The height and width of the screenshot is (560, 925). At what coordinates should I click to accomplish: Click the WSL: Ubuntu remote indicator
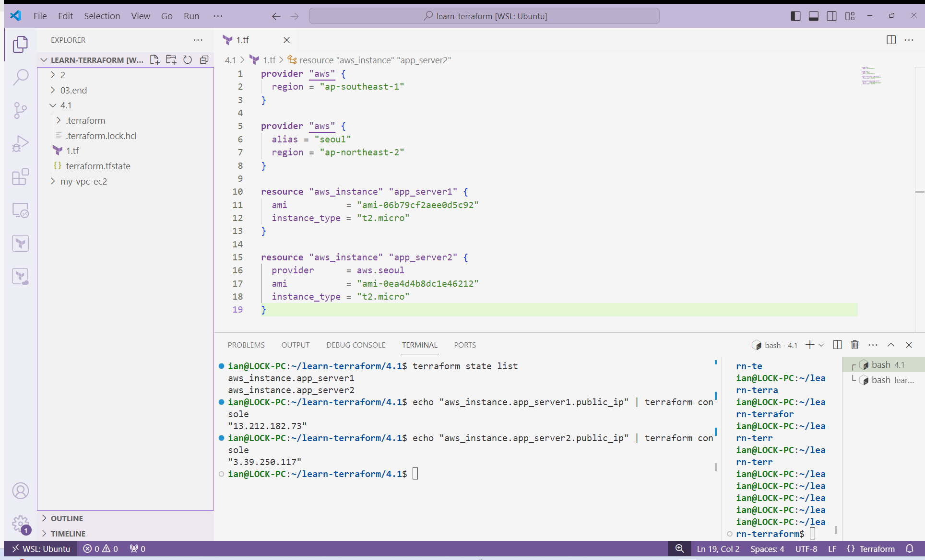point(41,548)
